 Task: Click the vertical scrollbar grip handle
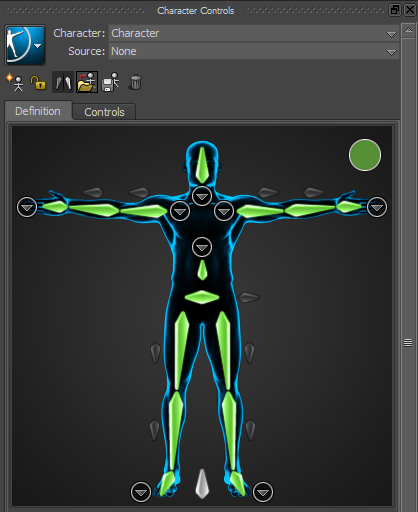coord(408,342)
